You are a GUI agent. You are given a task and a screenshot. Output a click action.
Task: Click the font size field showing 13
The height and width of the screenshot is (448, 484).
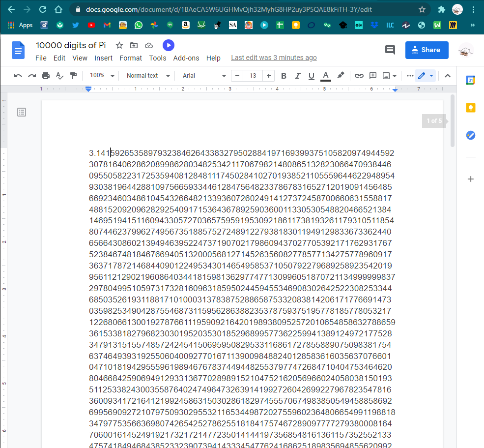(x=253, y=76)
